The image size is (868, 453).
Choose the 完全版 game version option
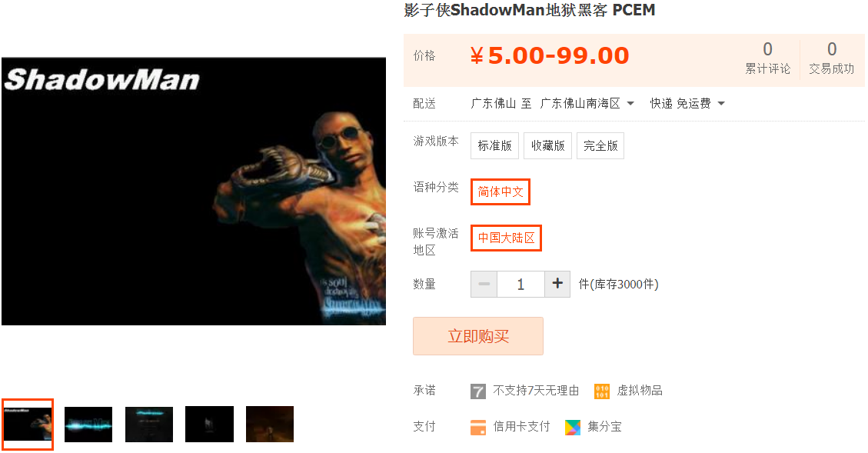tap(600, 145)
